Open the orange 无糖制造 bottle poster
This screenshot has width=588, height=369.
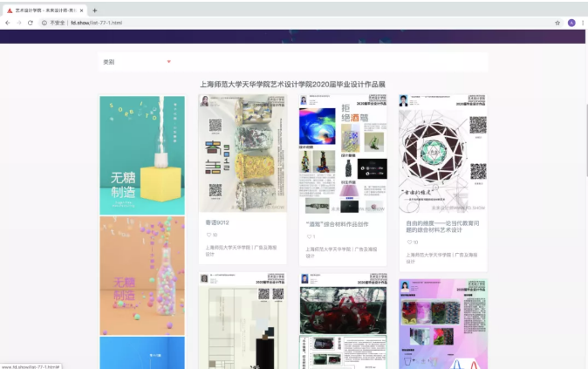point(142,276)
